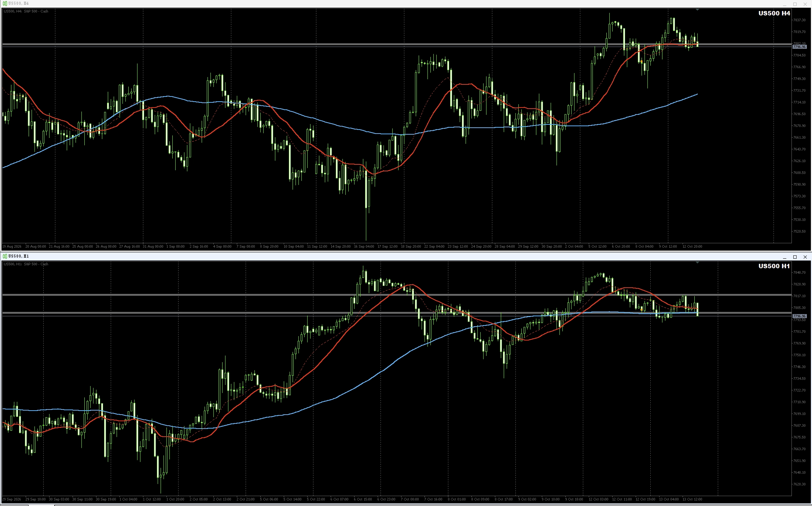812x506 pixels.
Task: Click the 7661.30 price scale label in H4 chart
Action: coord(799,138)
